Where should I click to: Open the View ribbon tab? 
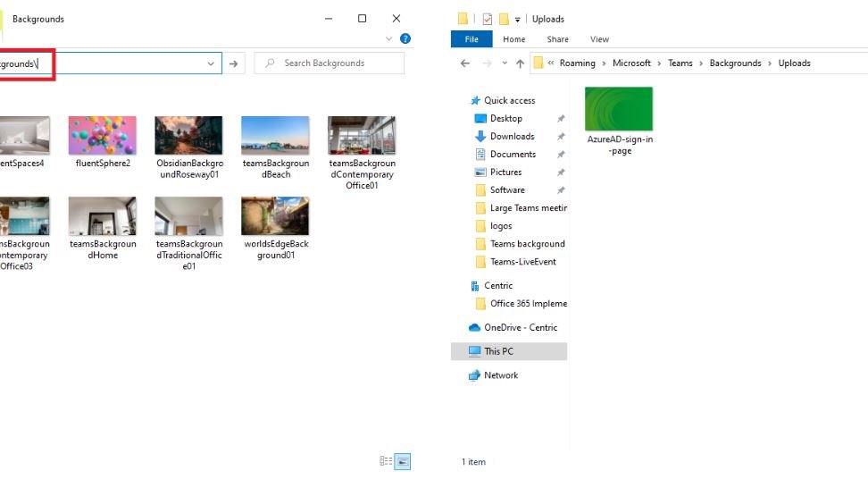(x=599, y=39)
